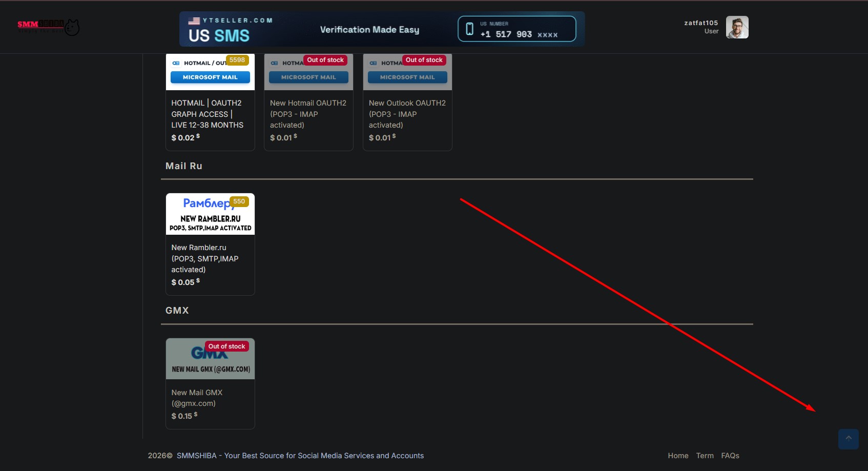Open HOTMAIL OAUTH2 GRAPH ACCESS product
The height and width of the screenshot is (471, 868).
[x=207, y=114]
